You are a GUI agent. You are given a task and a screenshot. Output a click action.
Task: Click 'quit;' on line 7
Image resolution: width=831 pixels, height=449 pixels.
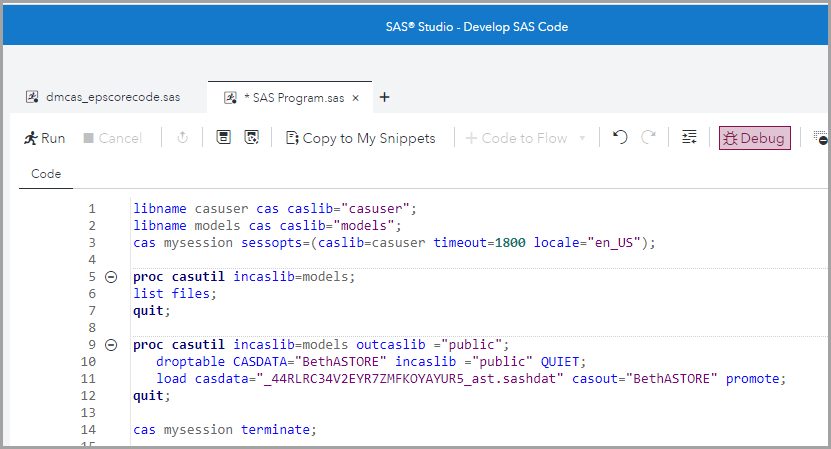pos(152,311)
